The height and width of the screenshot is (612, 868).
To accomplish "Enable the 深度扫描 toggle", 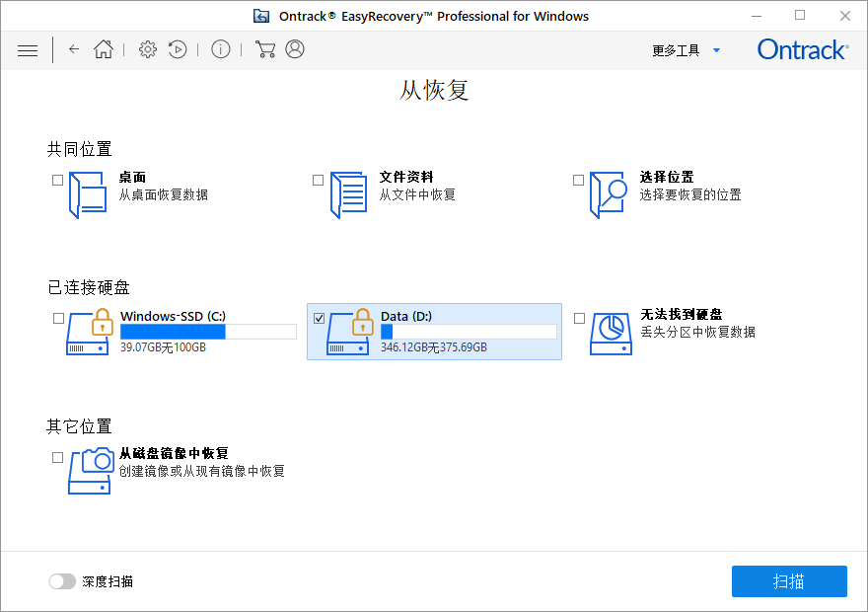I will tap(62, 581).
